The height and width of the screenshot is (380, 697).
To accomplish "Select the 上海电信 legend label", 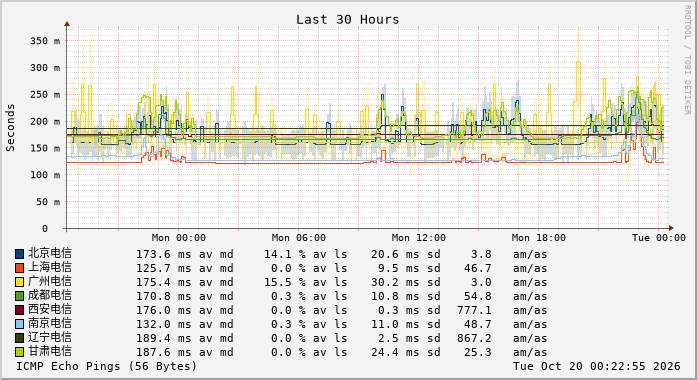I will 50,267.
